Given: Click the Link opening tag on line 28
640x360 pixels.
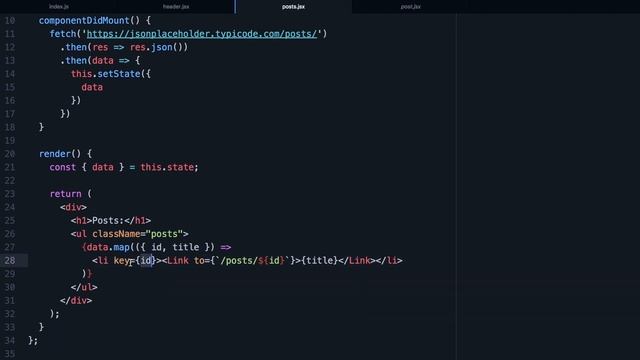Looking at the screenshot, I should pyautogui.click(x=176, y=260).
